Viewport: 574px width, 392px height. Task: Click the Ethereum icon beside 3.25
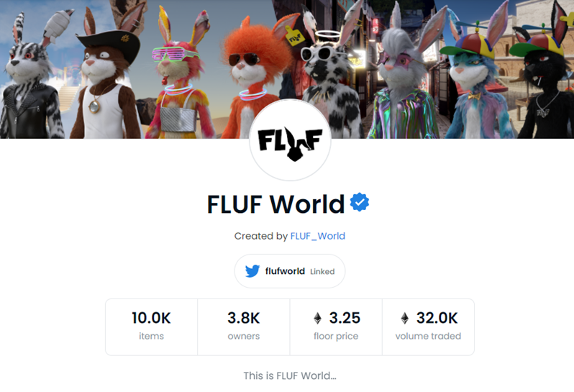[318, 318]
